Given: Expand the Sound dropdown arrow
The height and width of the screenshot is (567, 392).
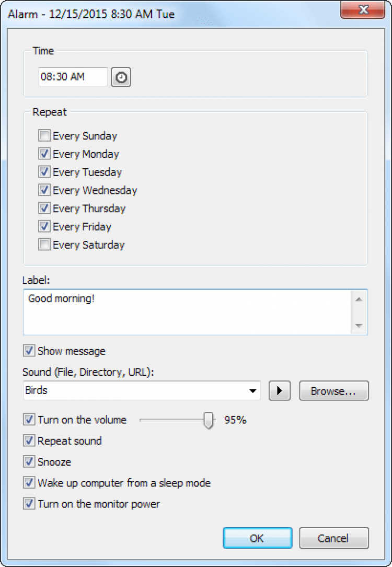Looking at the screenshot, I should point(253,391).
